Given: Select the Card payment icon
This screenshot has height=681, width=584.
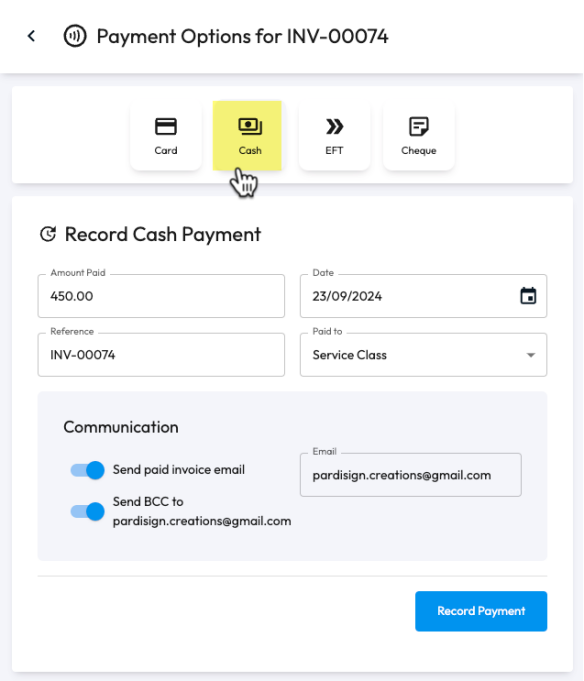Looking at the screenshot, I should [x=166, y=126].
